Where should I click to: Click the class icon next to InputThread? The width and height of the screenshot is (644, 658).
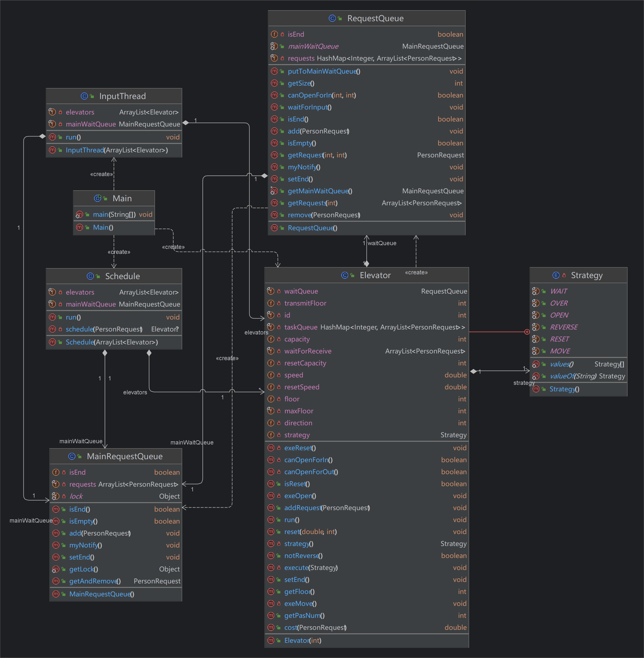tap(84, 96)
